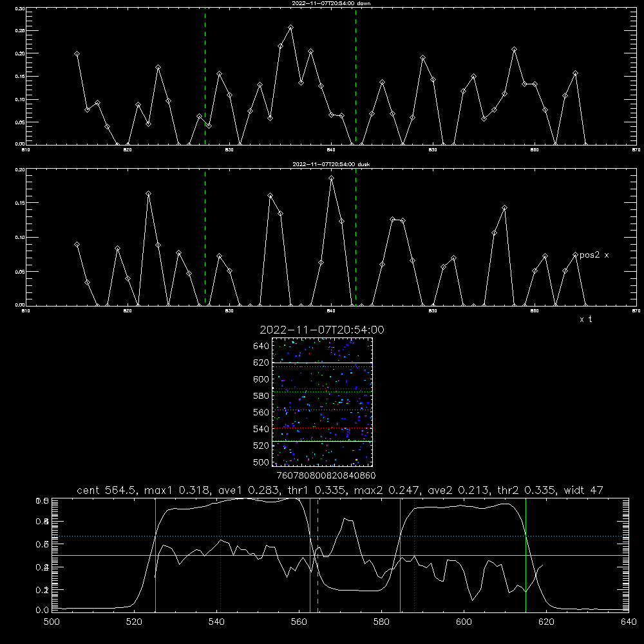
Task: Click the rightmost solid green line in the bottom plot
Action: pos(526,555)
